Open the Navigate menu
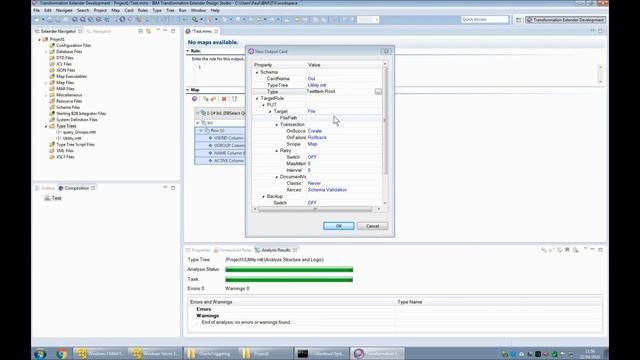Image resolution: width=640 pixels, height=360 pixels. [64, 10]
